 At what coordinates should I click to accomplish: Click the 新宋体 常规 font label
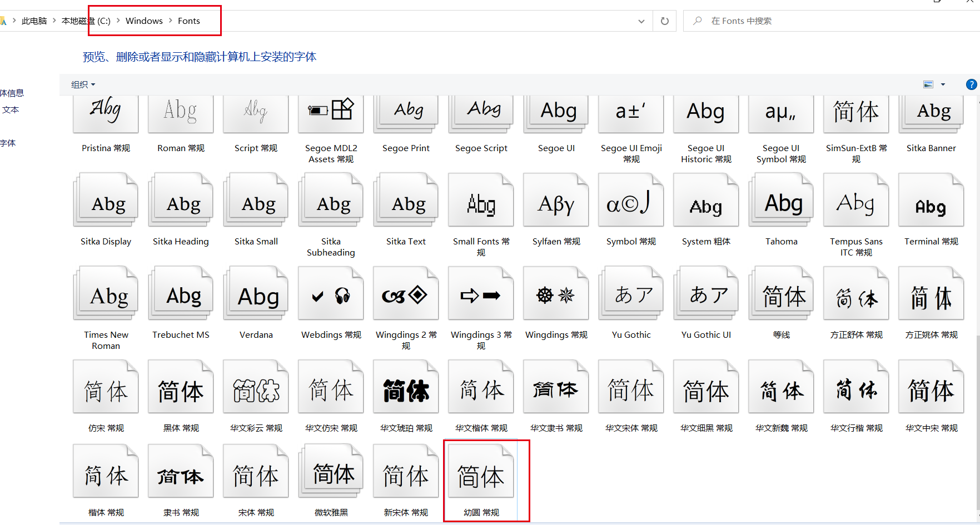[406, 512]
